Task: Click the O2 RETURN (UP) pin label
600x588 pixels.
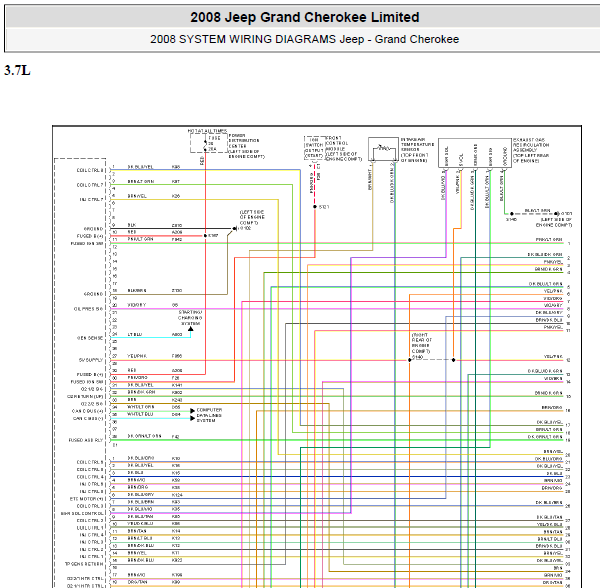Action: tap(85, 396)
